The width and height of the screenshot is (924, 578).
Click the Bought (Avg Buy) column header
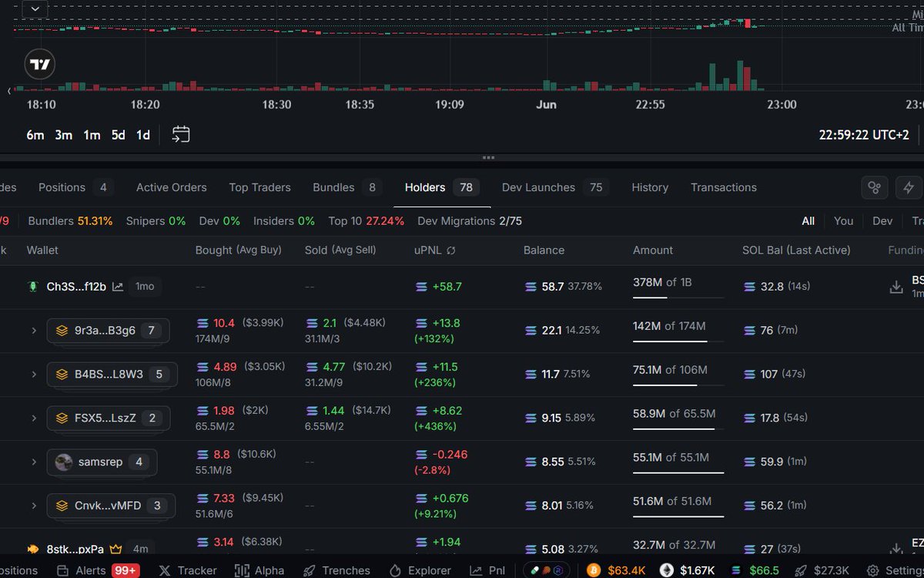point(239,250)
